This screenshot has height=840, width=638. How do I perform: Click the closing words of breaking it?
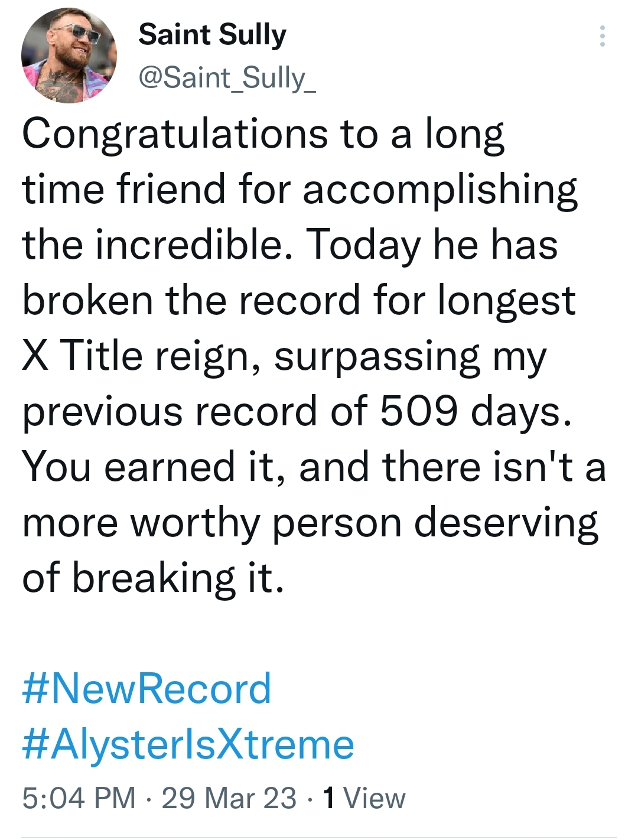tap(153, 578)
